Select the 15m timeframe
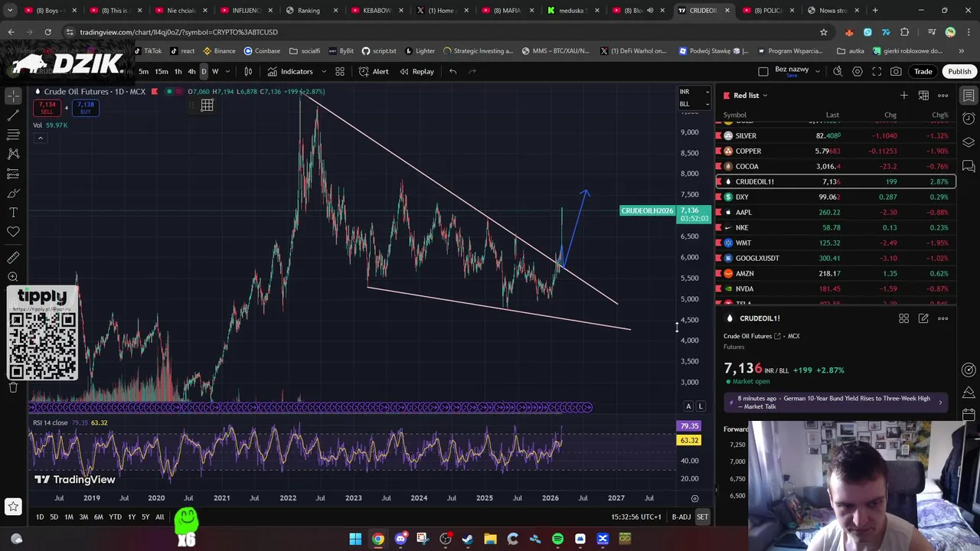This screenshot has width=980, height=551. coord(162,71)
